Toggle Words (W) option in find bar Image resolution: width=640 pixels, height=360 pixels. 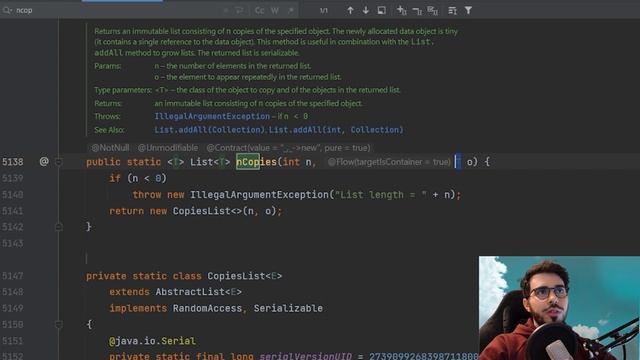coord(275,11)
